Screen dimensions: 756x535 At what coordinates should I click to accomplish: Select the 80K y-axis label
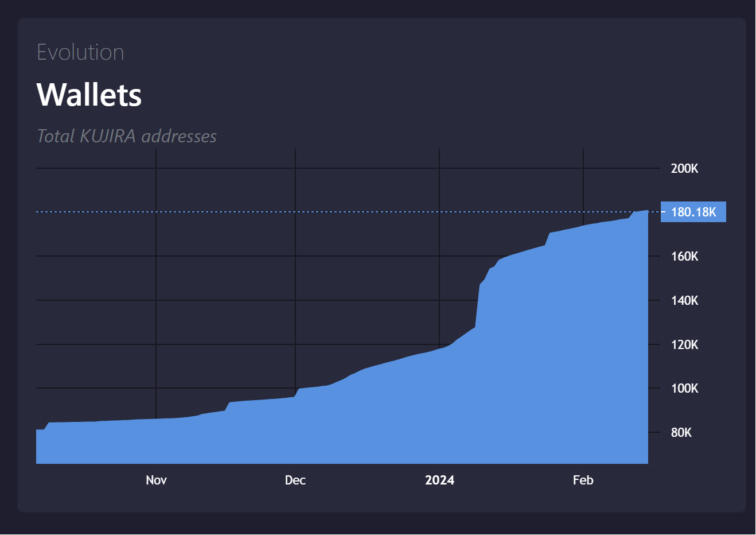pos(681,432)
